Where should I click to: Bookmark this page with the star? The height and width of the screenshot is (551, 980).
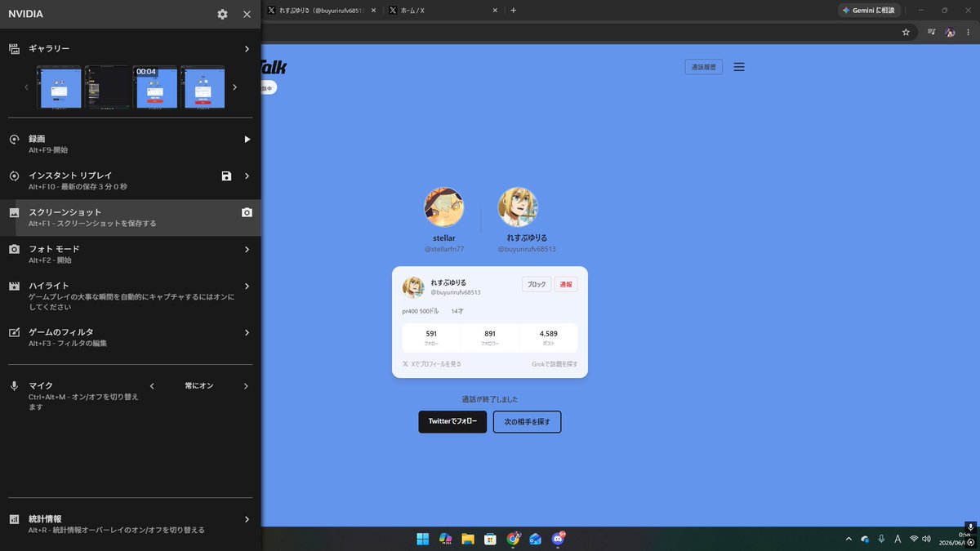906,32
